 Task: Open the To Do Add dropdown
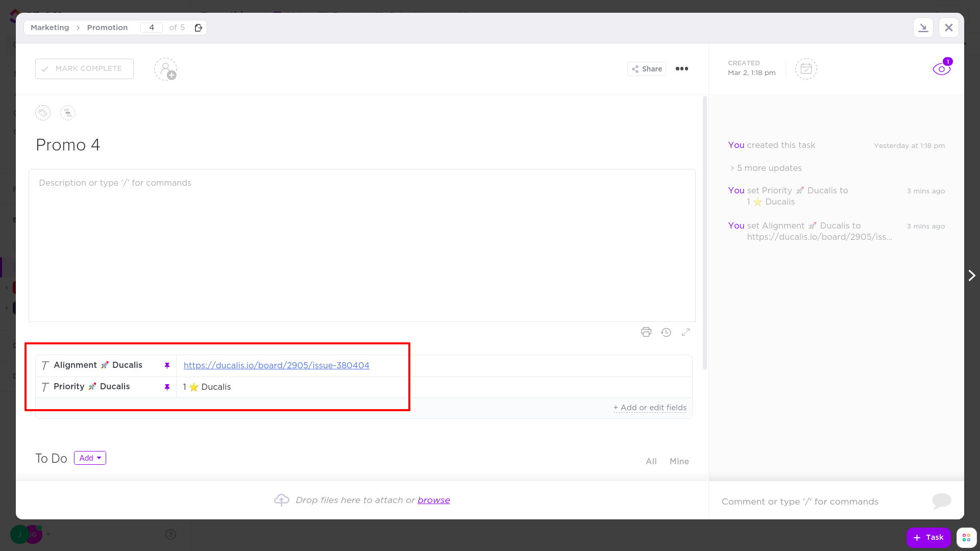(x=90, y=458)
